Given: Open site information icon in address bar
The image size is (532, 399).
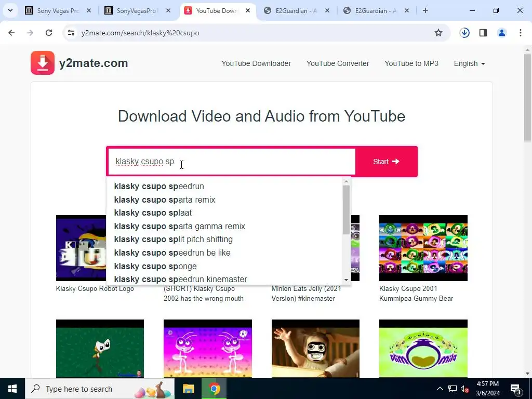Looking at the screenshot, I should point(71,33).
